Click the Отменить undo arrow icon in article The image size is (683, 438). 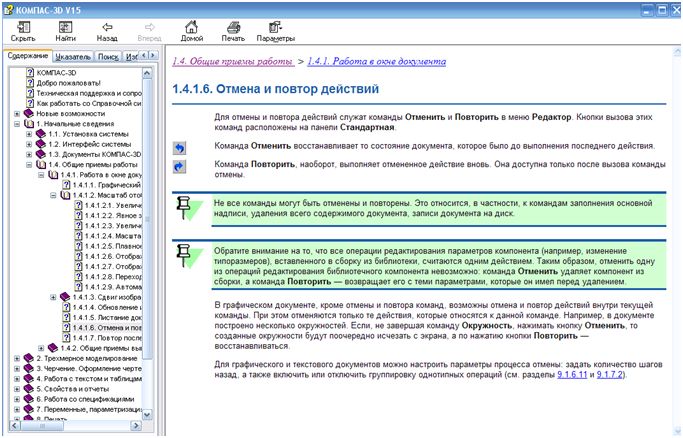point(179,148)
